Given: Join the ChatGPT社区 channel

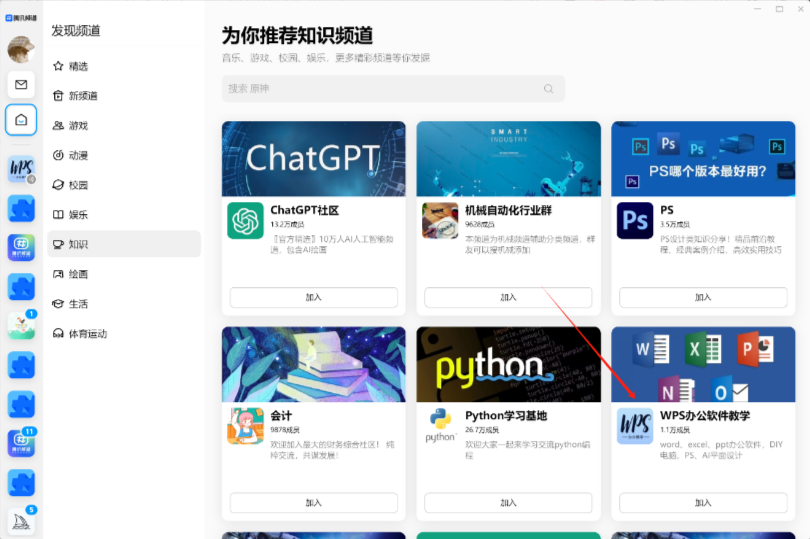Looking at the screenshot, I should tap(314, 297).
